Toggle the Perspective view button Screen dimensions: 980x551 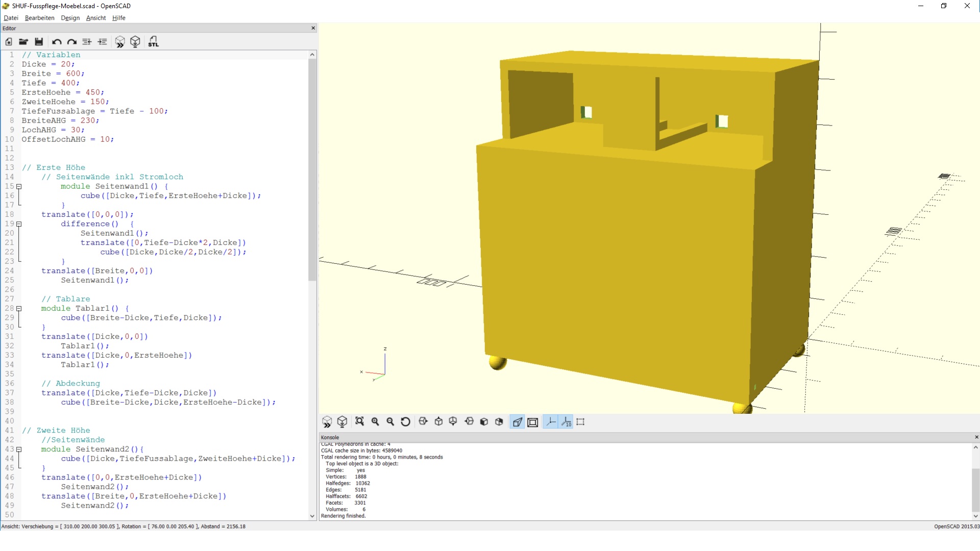(517, 422)
